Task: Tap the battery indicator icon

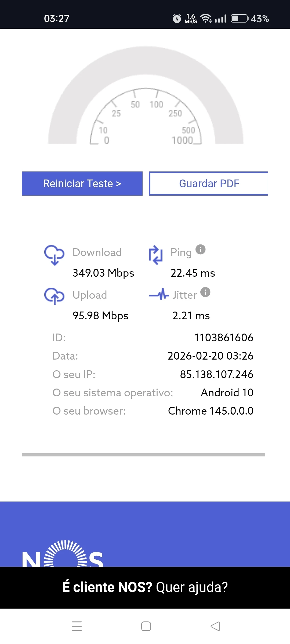Action: 240,19
